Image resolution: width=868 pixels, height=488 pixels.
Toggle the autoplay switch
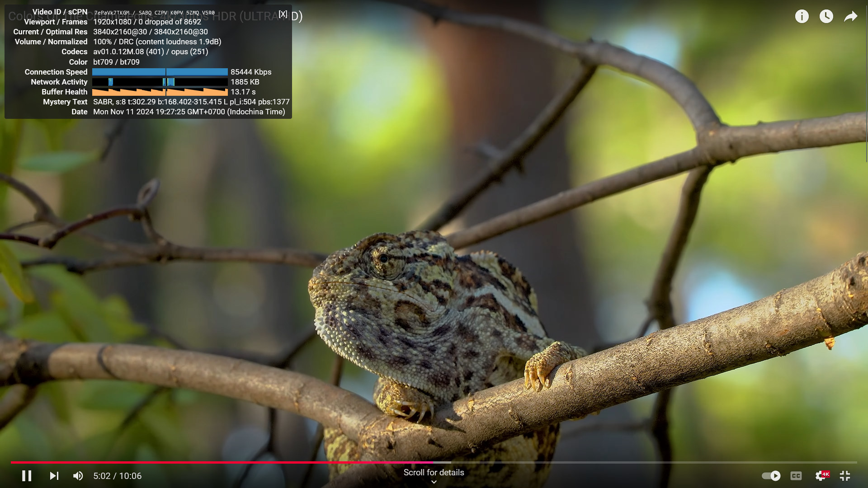771,476
